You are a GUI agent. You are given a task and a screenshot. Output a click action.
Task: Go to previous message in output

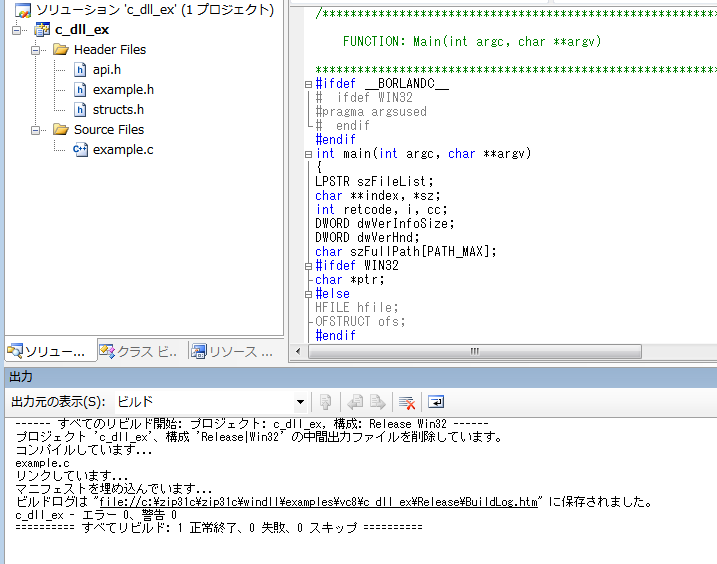[x=355, y=402]
